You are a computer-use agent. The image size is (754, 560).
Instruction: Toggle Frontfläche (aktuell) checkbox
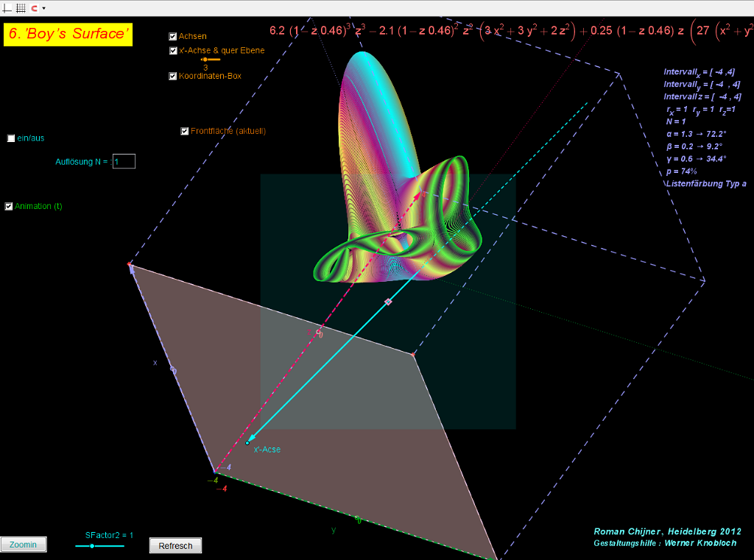point(185,131)
